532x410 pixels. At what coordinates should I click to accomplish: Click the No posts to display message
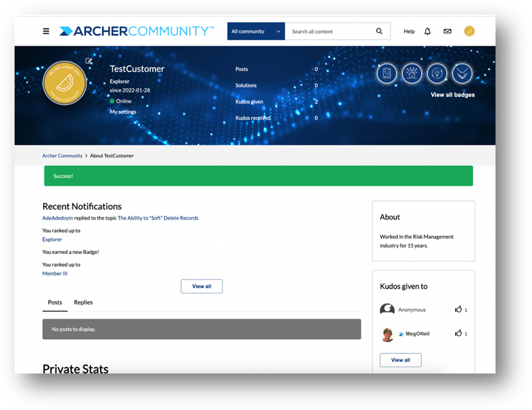tap(202, 329)
